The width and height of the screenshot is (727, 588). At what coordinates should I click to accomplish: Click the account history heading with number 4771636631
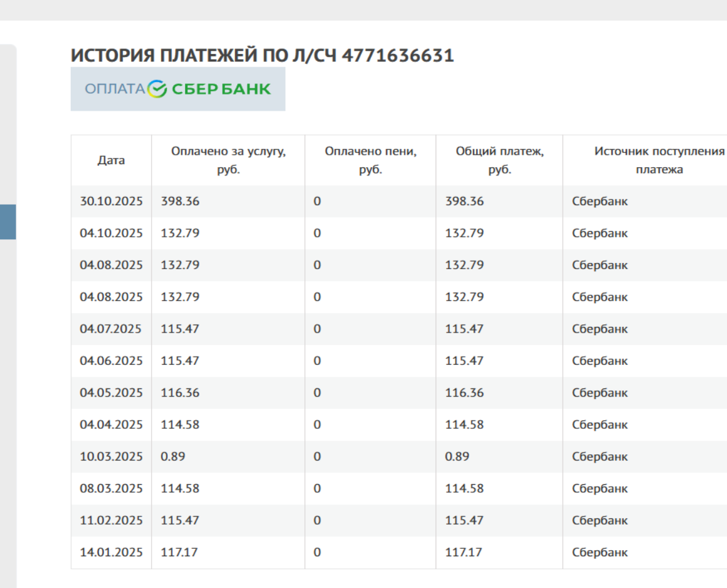pyautogui.click(x=262, y=55)
